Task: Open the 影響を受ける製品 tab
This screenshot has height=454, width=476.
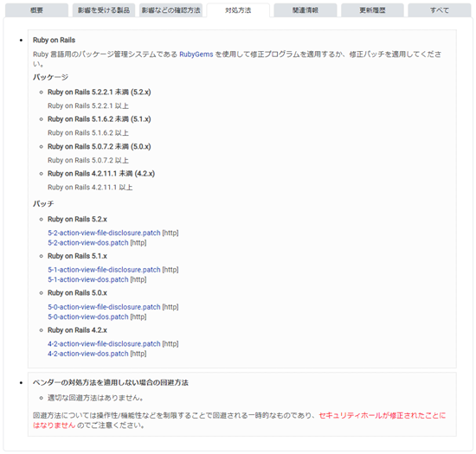Action: pyautogui.click(x=104, y=10)
